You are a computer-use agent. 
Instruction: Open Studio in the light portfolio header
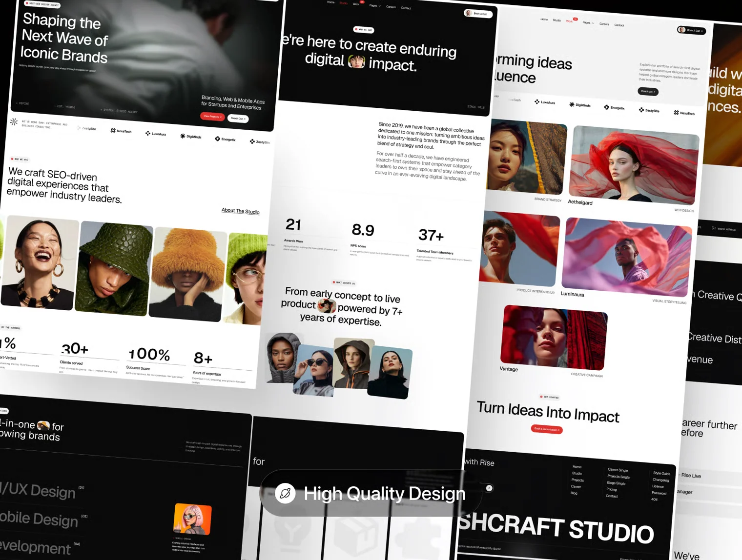pos(556,20)
